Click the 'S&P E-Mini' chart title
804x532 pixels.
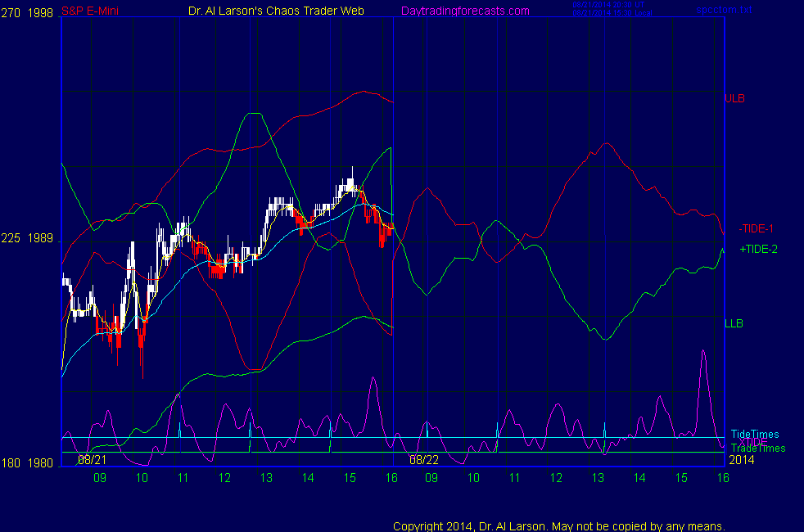pos(90,11)
